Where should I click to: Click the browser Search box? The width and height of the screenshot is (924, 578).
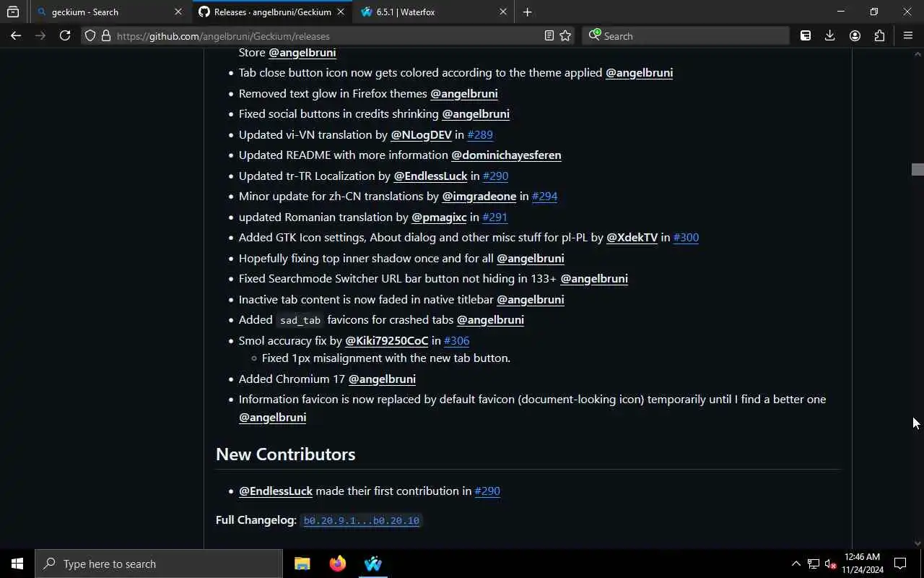pyautogui.click(x=686, y=35)
